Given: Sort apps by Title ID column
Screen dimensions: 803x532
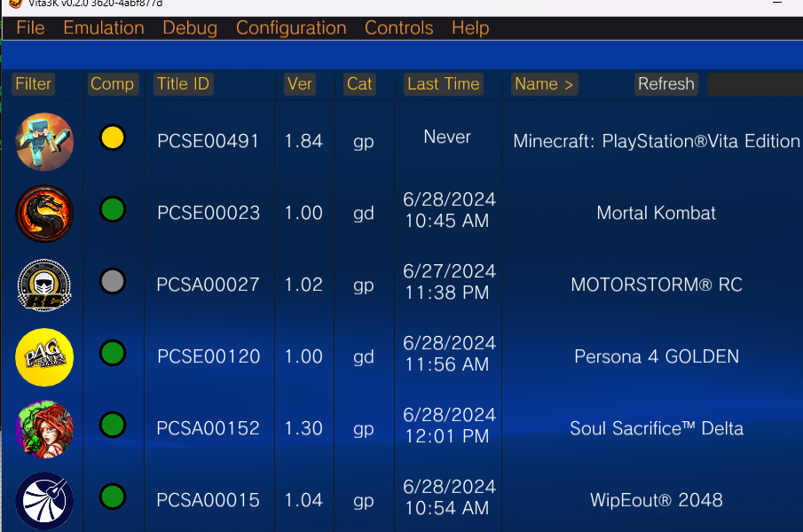Looking at the screenshot, I should tap(184, 84).
